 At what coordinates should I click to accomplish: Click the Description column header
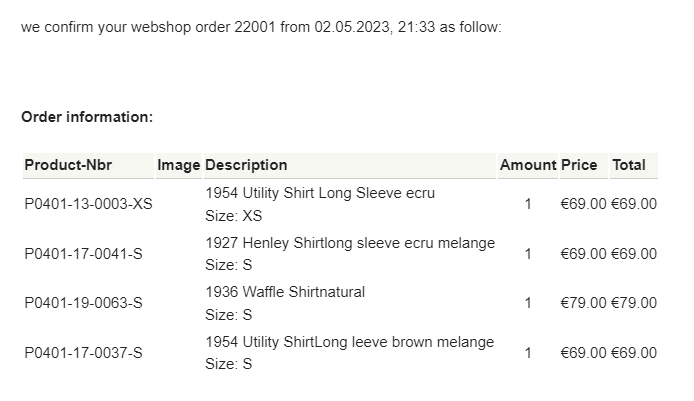click(246, 165)
